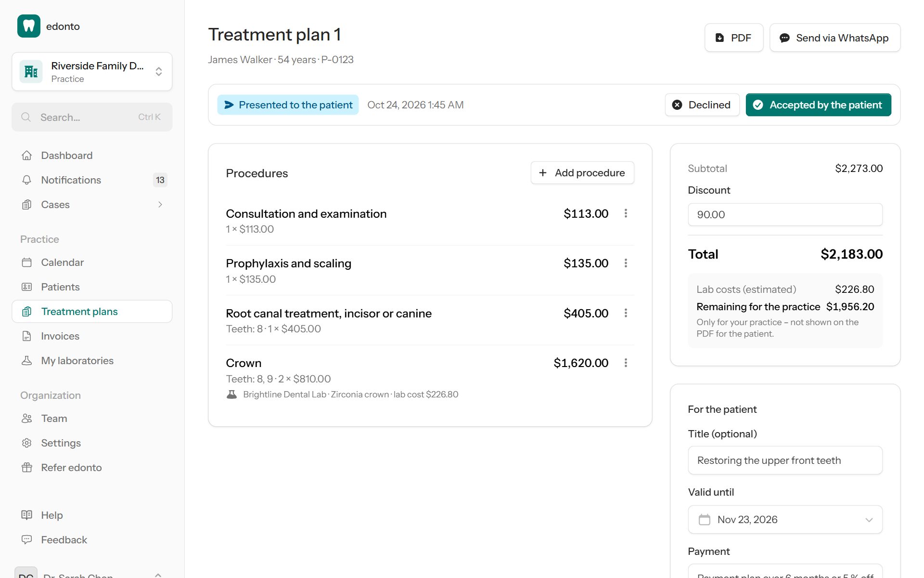Click the Add procedure button
924x578 pixels.
pos(582,172)
